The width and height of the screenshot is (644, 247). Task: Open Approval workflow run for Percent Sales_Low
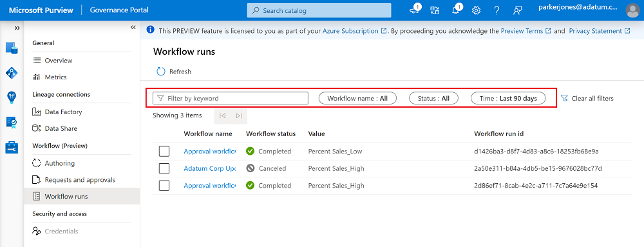point(209,152)
